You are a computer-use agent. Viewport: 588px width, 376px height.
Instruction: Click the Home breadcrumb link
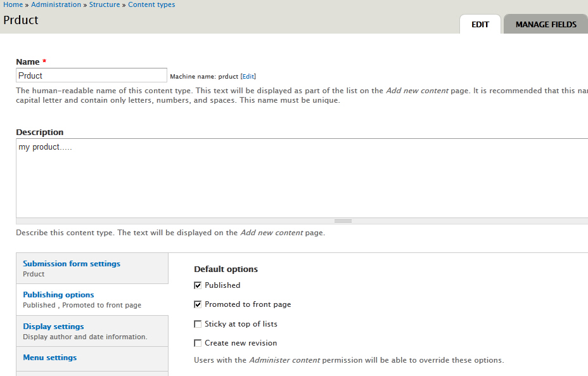(13, 4)
